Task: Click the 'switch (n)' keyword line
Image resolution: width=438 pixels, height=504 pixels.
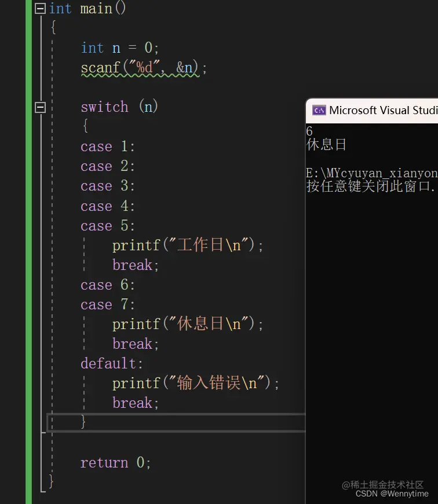Action: (x=119, y=107)
